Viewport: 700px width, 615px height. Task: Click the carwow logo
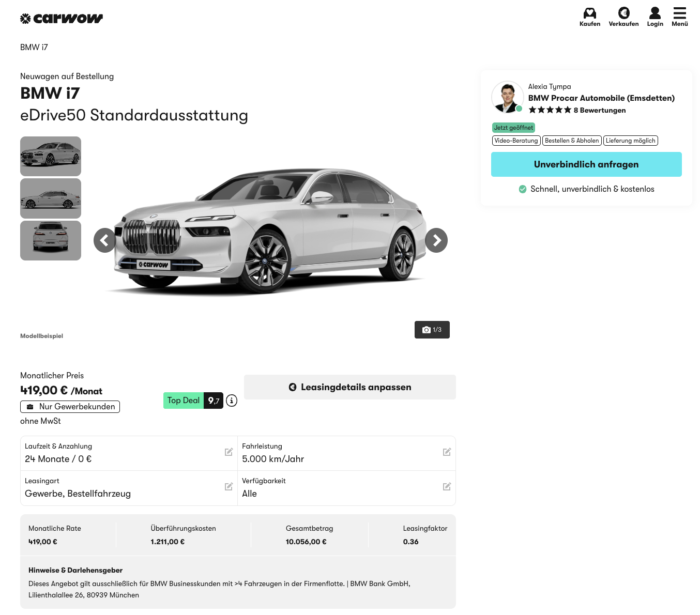[x=62, y=19]
